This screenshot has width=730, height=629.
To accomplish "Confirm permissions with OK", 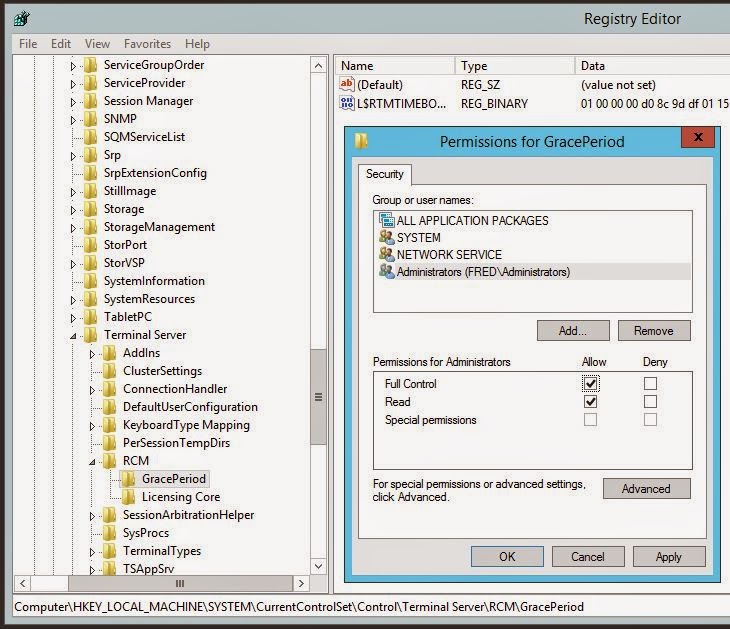I will (x=507, y=557).
